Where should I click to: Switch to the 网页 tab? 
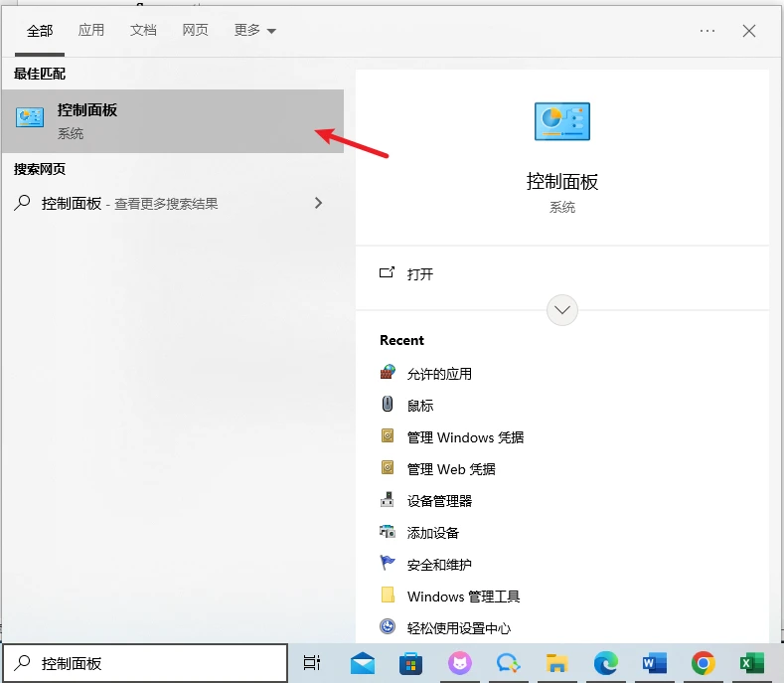pos(195,31)
